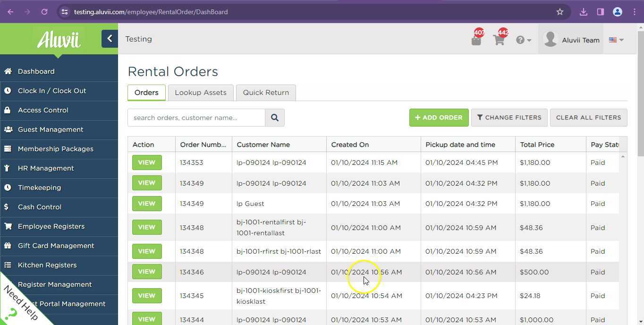The width and height of the screenshot is (644, 325).
Task: Click the Add Order button
Action: tap(438, 117)
